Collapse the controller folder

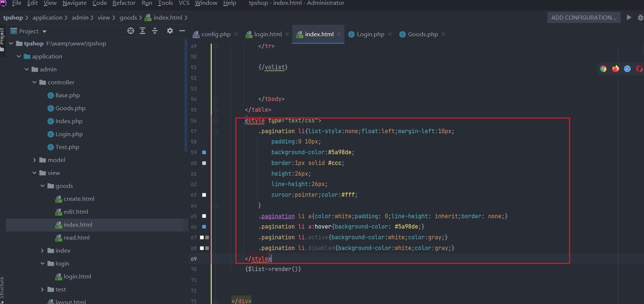(34, 82)
